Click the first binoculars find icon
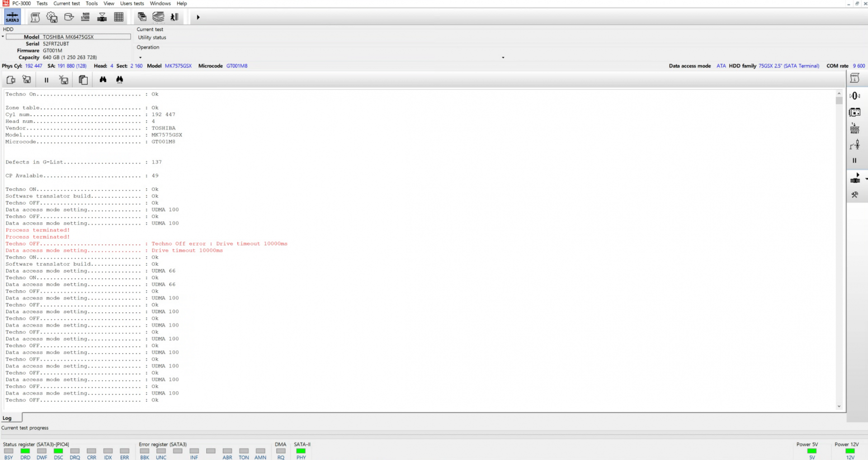 coord(103,80)
